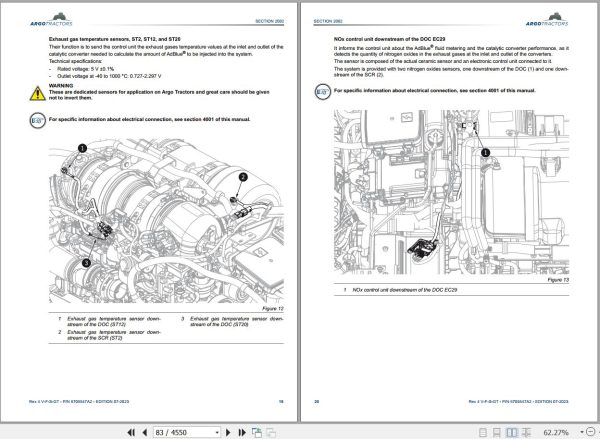
Task: Click callout number 1 in Figure 13
Action: pos(485,153)
